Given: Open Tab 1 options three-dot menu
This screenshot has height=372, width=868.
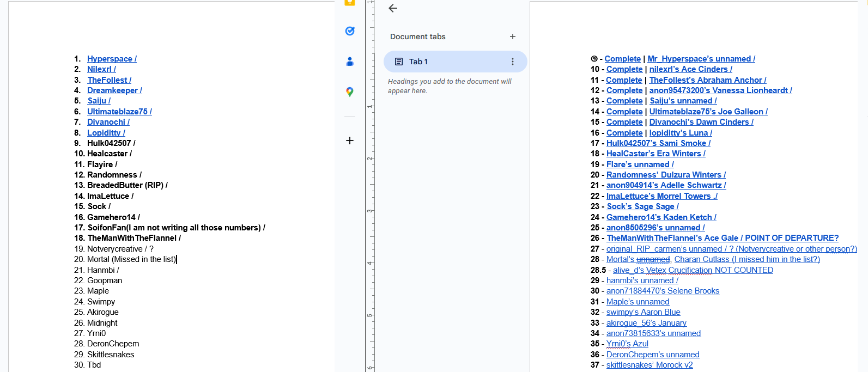Looking at the screenshot, I should click(512, 62).
